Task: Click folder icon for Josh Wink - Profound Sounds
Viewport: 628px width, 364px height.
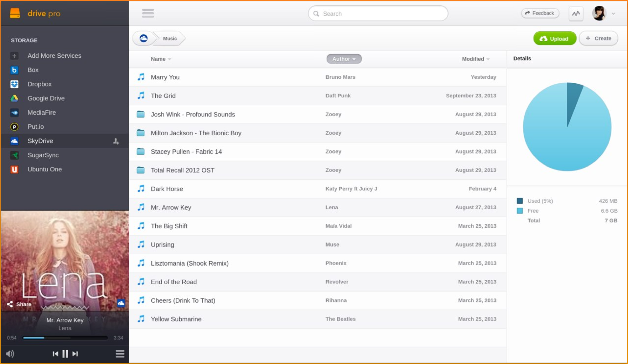Action: point(141,114)
